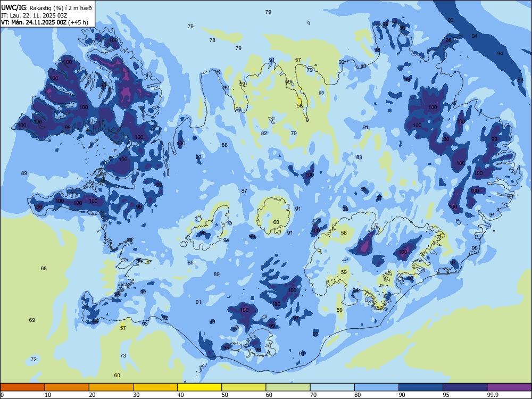Click the valid time "VT: Mán. 24.11.2025 00Z (+45 h)"
Viewport: 532px width, 399px height.
(x=45, y=22)
